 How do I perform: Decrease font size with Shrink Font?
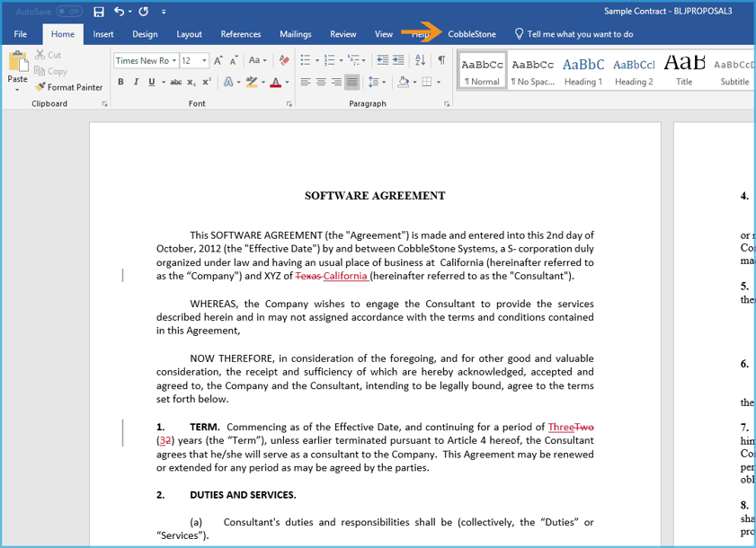click(x=234, y=61)
